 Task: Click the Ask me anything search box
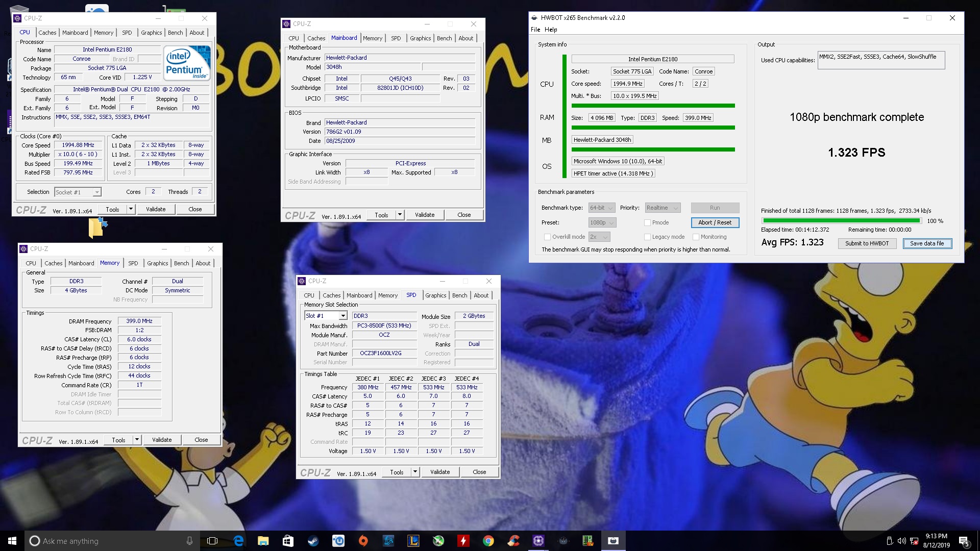pyautogui.click(x=112, y=541)
